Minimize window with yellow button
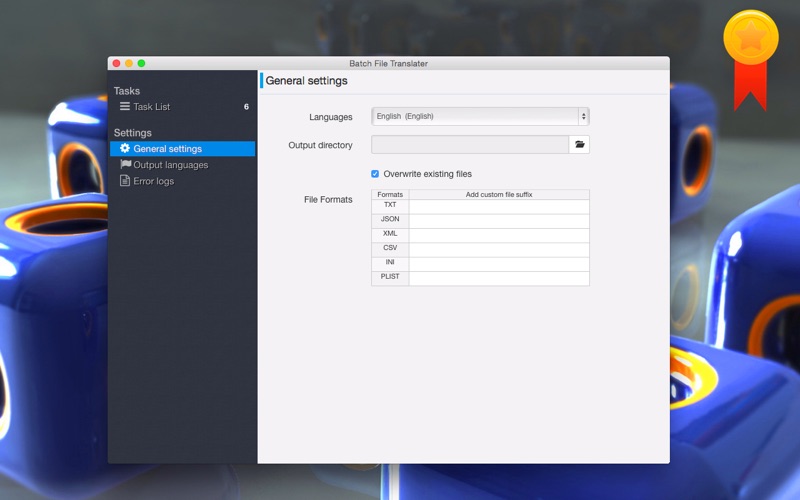The image size is (800, 500). 129,63
